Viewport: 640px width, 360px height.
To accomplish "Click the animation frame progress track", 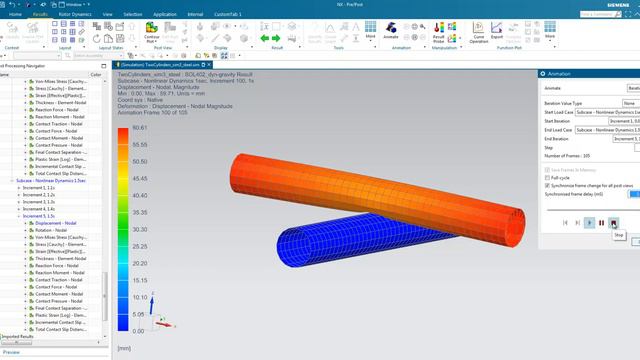I will [x=593, y=210].
